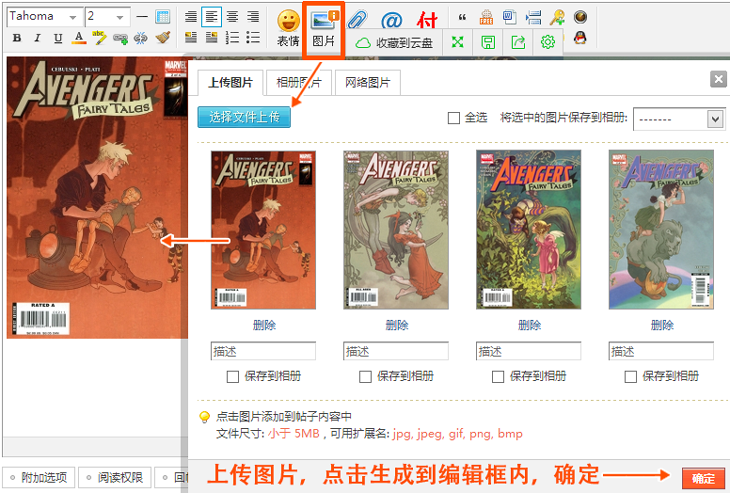Image resolution: width=730 pixels, height=493 pixels.
Task: Open the 表情 emoticon picker
Action: click(x=288, y=29)
